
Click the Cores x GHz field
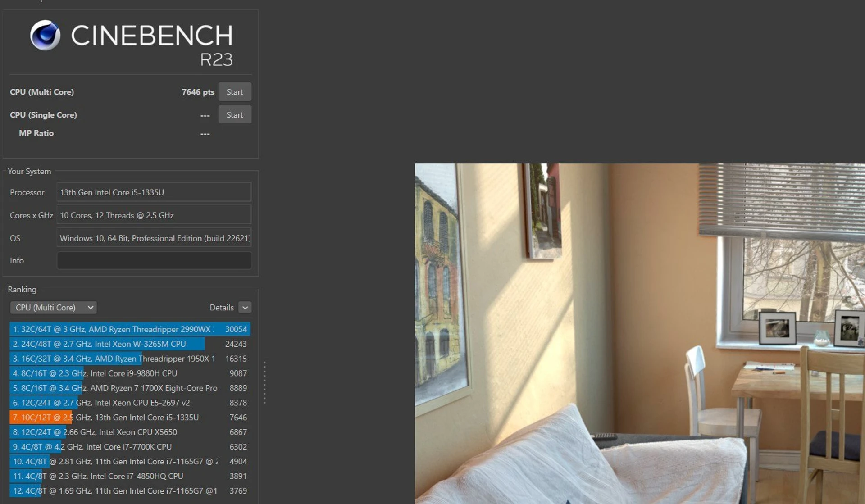(154, 215)
